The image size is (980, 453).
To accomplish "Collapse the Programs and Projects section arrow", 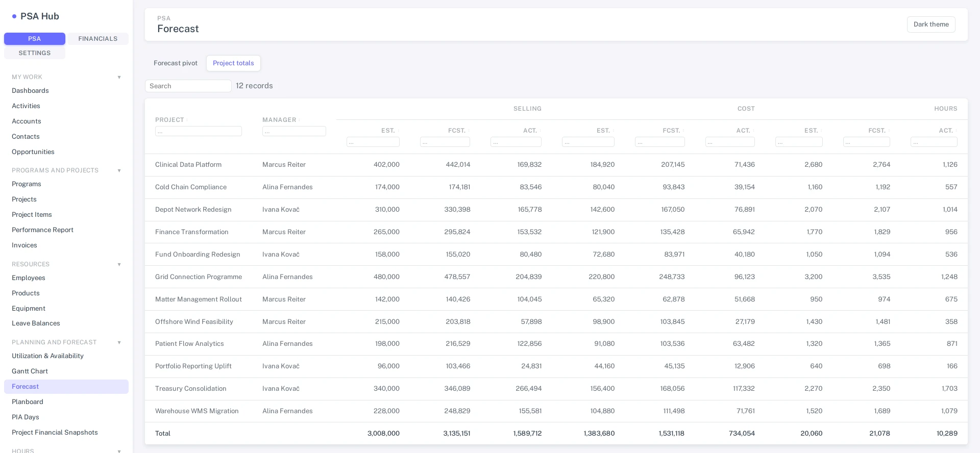I will click(x=119, y=170).
